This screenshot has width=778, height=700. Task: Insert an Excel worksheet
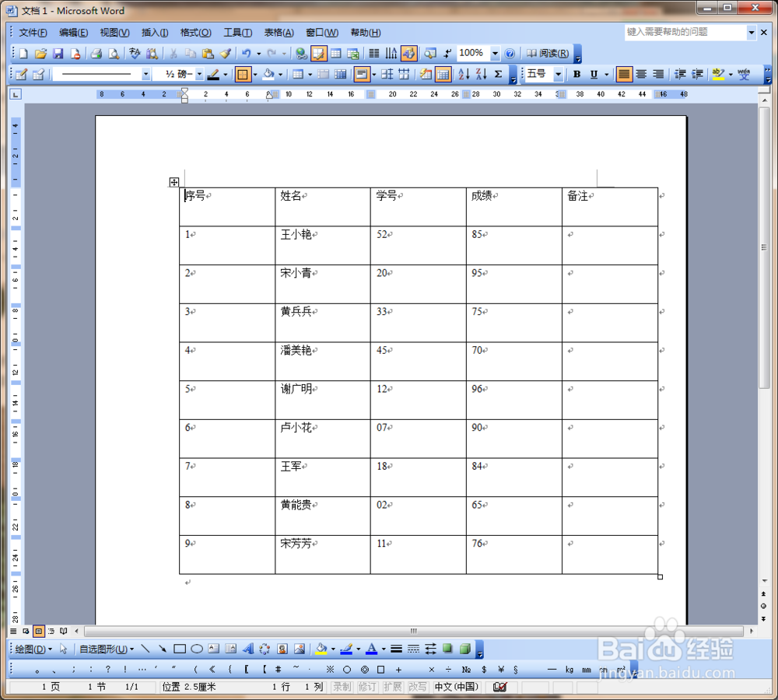pos(353,54)
